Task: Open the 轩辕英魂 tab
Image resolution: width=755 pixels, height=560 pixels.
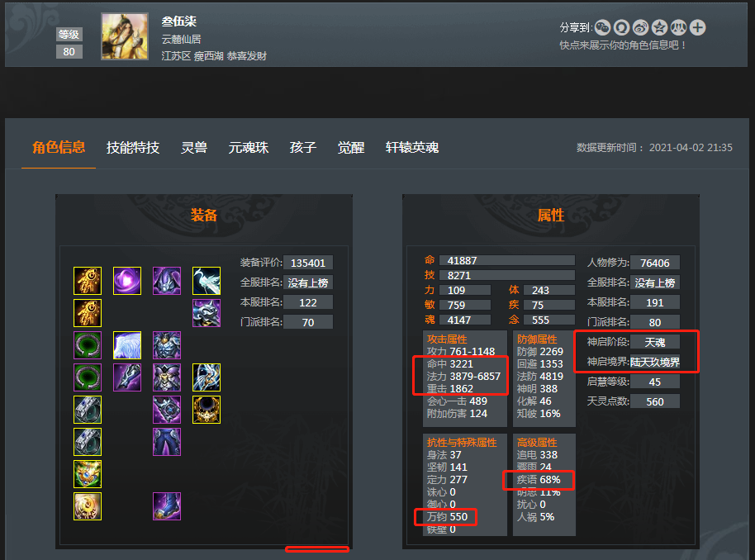Action: pyautogui.click(x=412, y=147)
